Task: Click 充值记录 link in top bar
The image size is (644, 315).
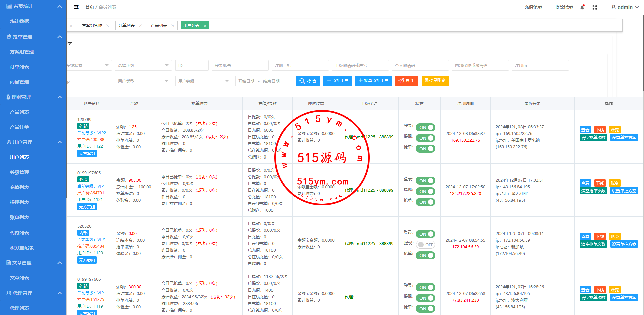Action: [x=533, y=7]
